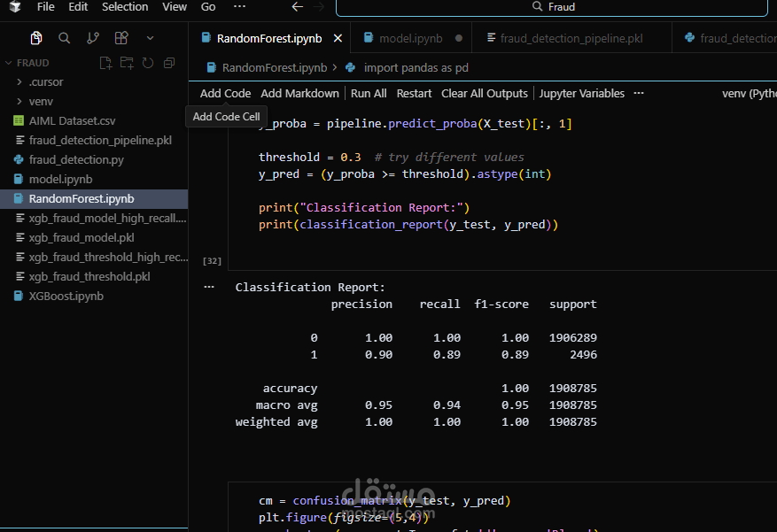Select RandomForest.ipynb in explorer

pyautogui.click(x=94, y=198)
